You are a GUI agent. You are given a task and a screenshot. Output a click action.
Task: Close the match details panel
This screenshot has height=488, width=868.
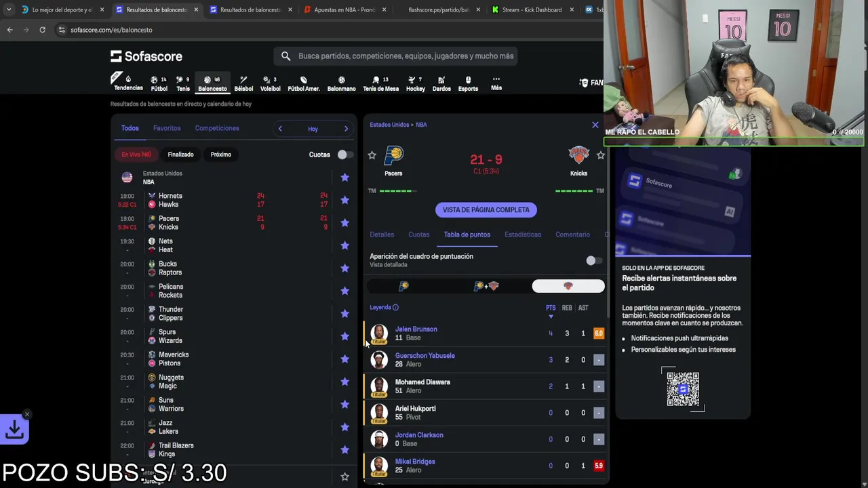pos(595,125)
